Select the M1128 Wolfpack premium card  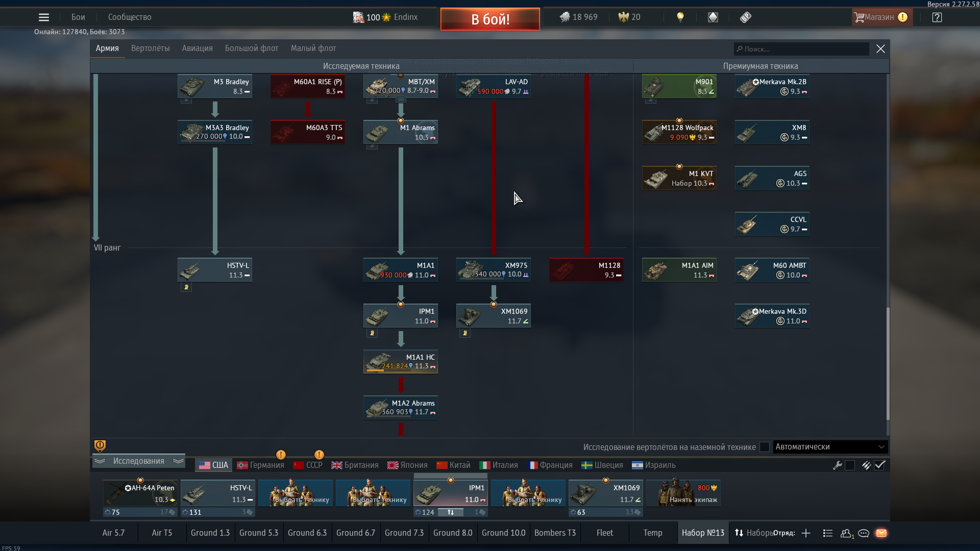(x=679, y=132)
